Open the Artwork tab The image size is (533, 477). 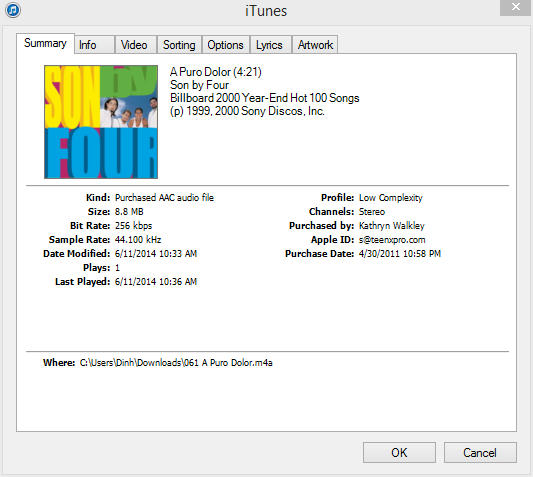315,45
